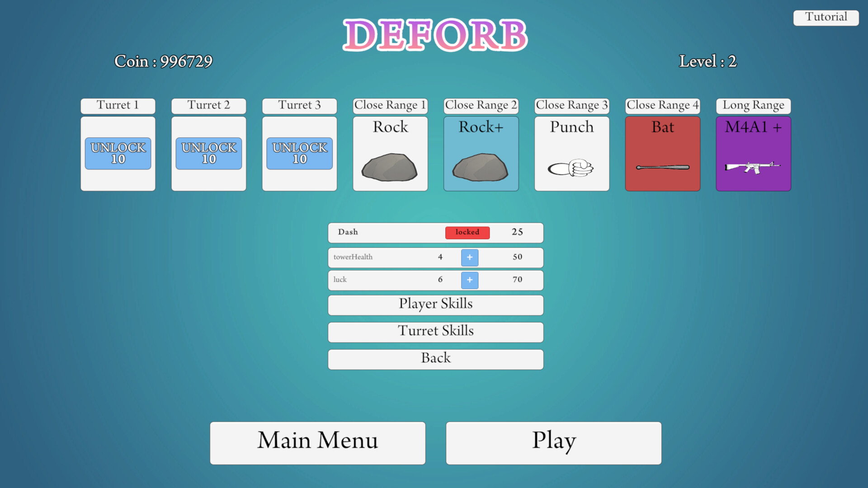Open the Player Skills section
Viewport: 868px width, 488px height.
(435, 305)
